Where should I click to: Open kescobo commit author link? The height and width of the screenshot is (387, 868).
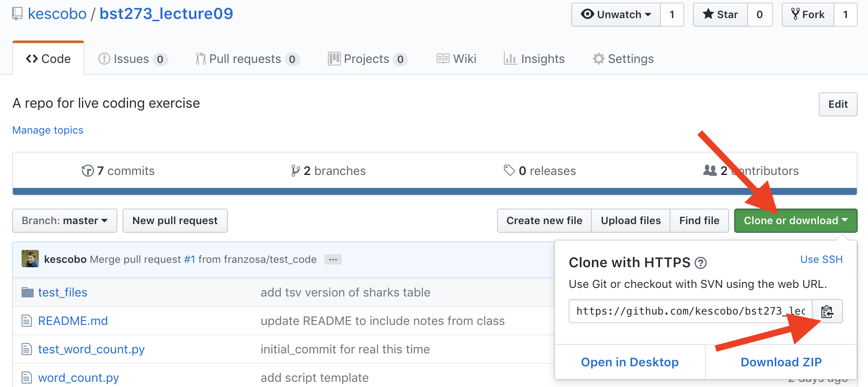point(65,259)
